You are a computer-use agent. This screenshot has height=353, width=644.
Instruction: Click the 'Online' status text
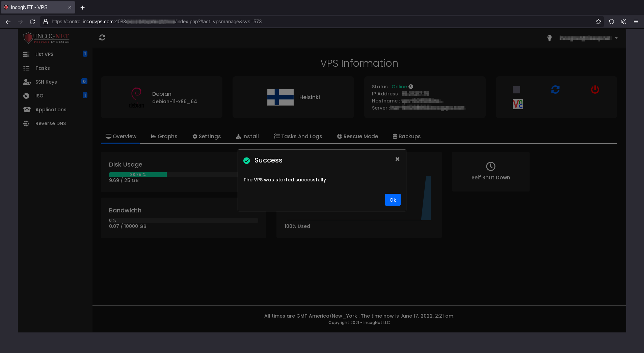point(399,87)
